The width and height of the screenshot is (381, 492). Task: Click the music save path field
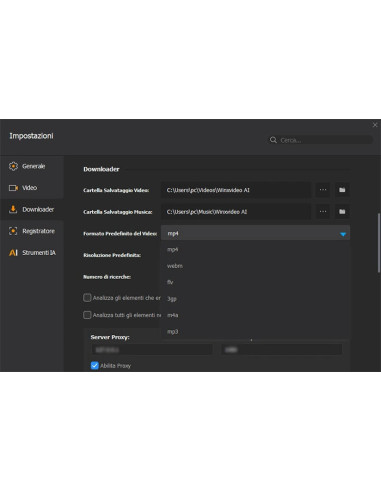click(x=236, y=212)
